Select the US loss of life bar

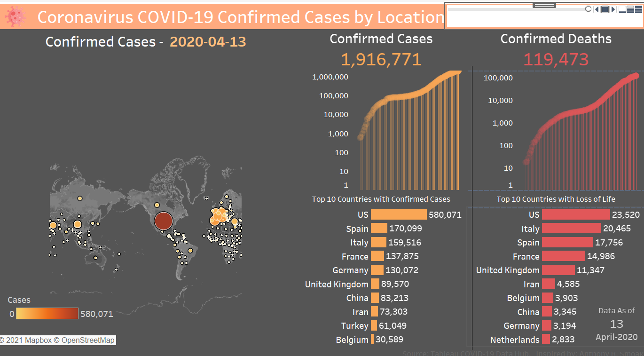pos(576,214)
